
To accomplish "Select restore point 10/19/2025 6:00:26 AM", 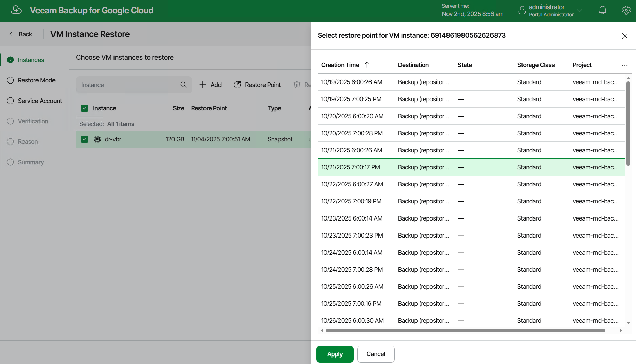I will 471,82.
